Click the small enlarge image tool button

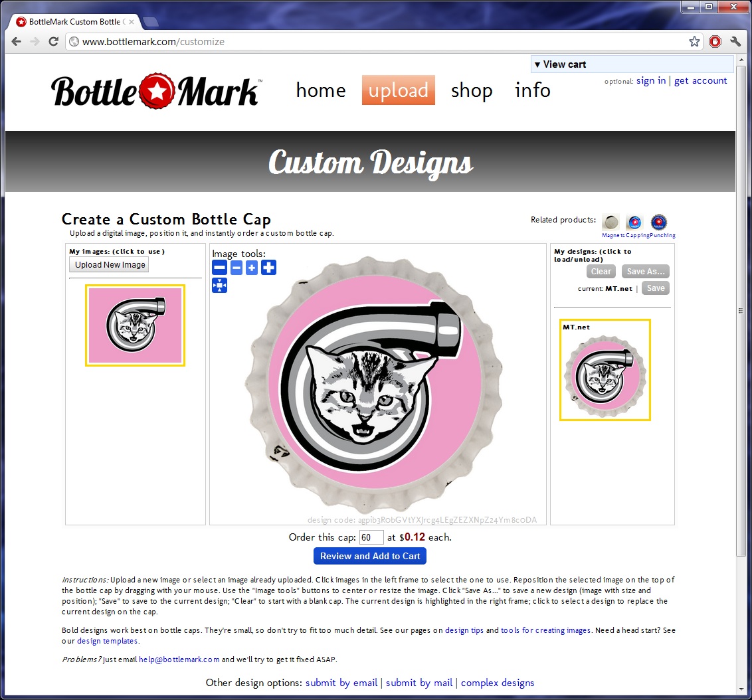pos(252,268)
